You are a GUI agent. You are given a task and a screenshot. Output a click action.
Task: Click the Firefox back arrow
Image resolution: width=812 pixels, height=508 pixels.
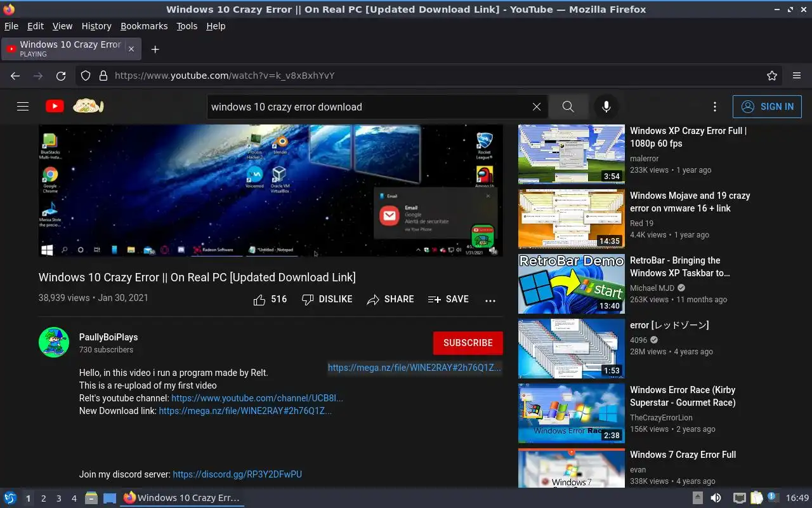click(15, 76)
